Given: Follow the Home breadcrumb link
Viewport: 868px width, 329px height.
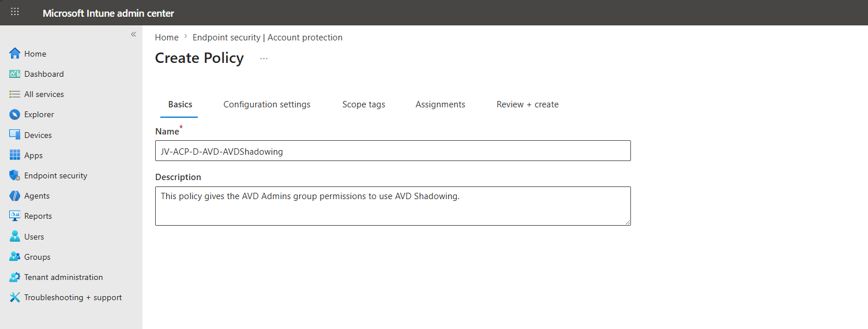Looking at the screenshot, I should coord(167,38).
